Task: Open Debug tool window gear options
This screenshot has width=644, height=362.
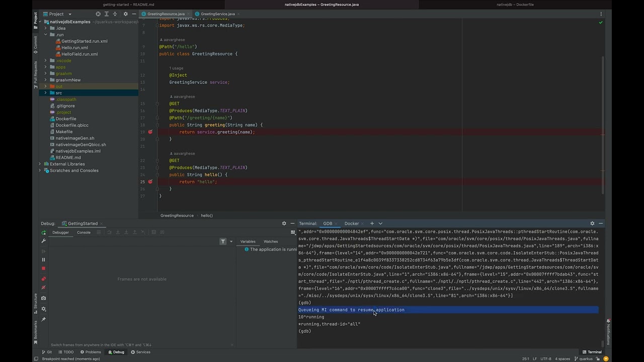Action: 284,223
